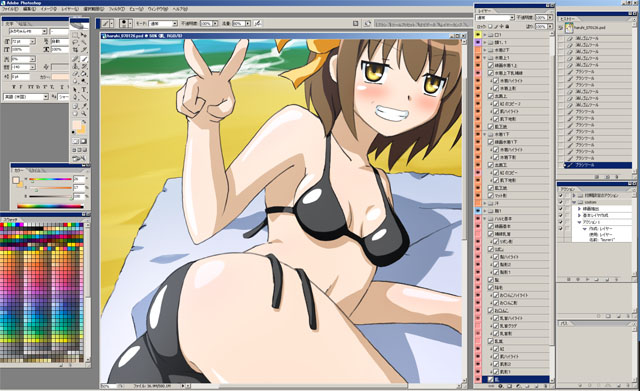Select the last highlighted history state
Viewport: 640px width, 391px height.
598,165
